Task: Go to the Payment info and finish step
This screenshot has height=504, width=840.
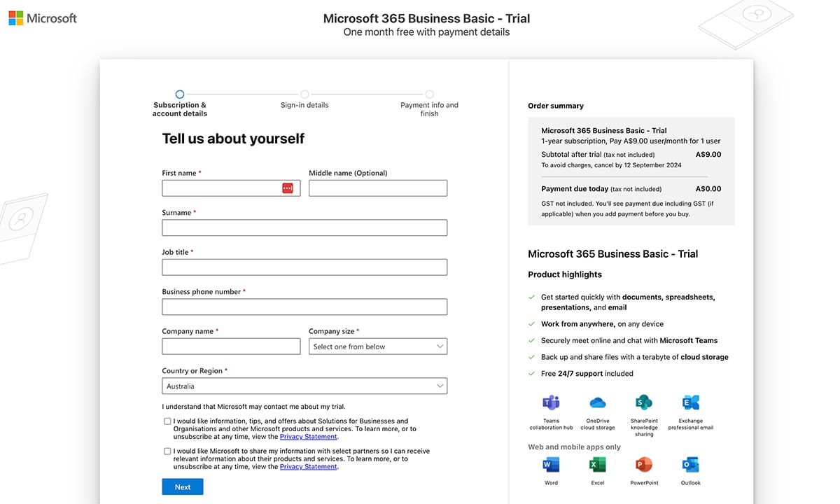Action: pos(428,93)
